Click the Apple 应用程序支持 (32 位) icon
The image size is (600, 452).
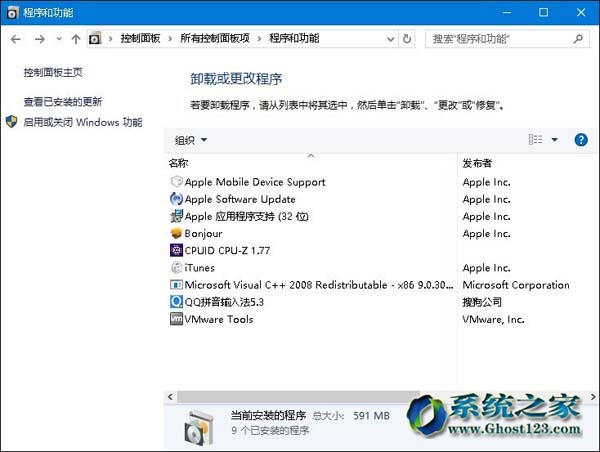pyautogui.click(x=176, y=216)
